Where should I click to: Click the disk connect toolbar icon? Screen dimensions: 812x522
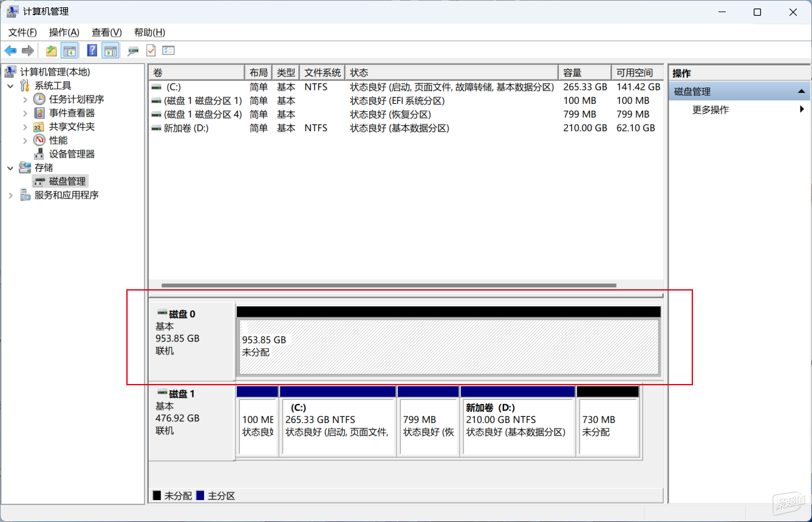click(132, 50)
